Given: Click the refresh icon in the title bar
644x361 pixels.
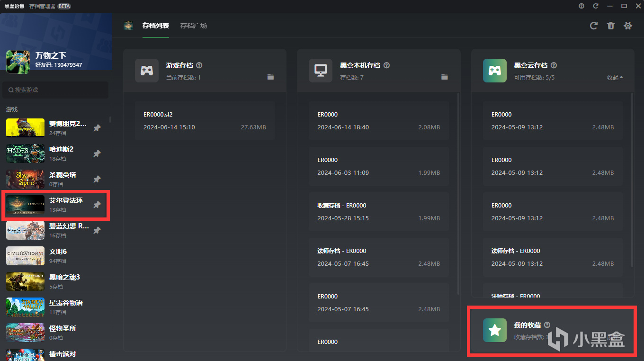Looking at the screenshot, I should point(596,6).
